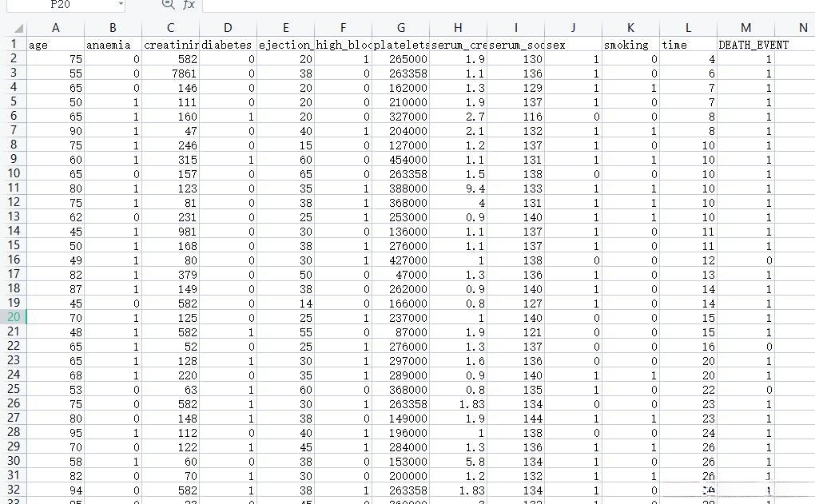Screen dimensions: 815x504
Task: Click the platelets cell 265000
Action: pyautogui.click(x=401, y=59)
